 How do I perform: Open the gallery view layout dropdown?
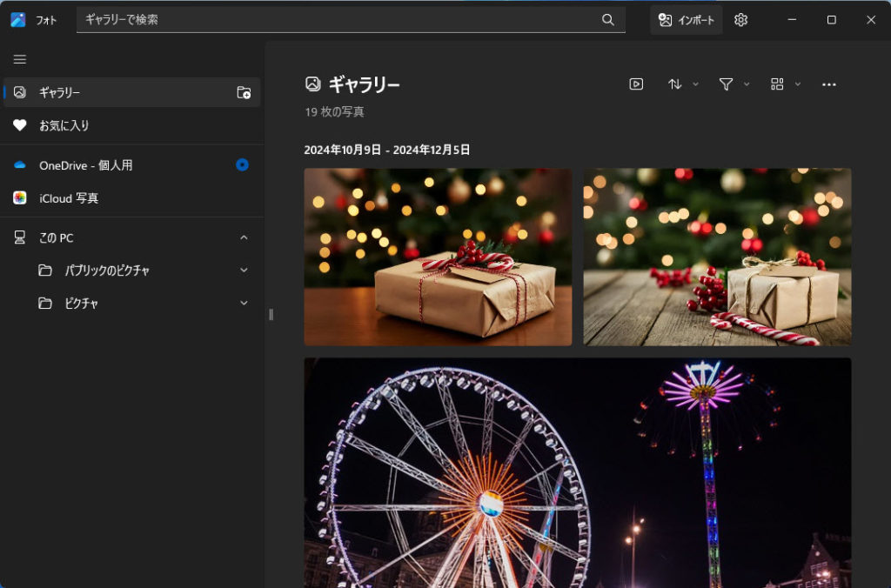[x=785, y=84]
